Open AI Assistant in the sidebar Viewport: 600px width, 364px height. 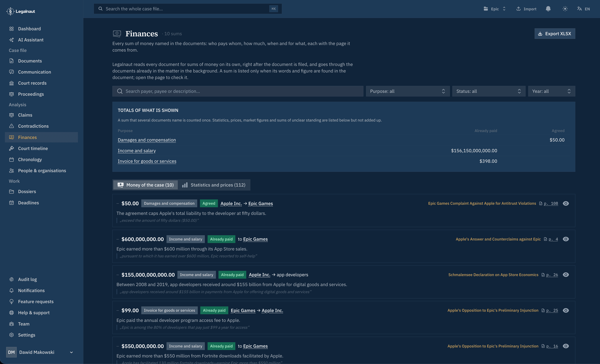(41, 40)
